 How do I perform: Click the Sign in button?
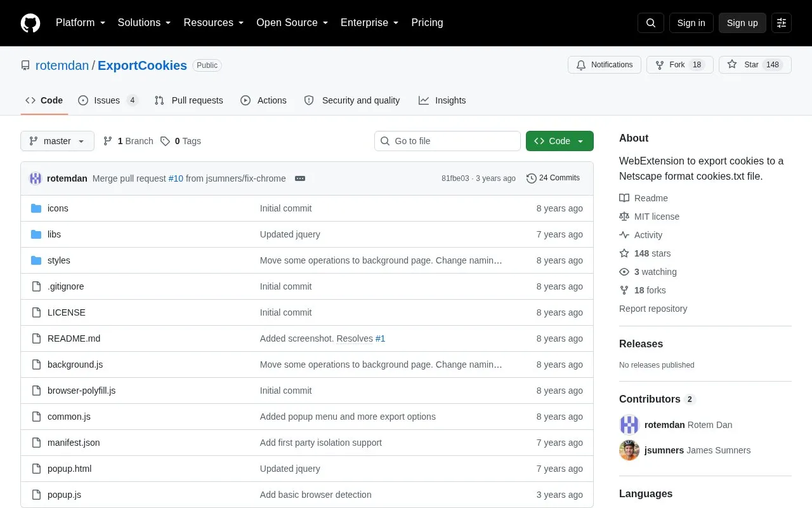tap(691, 23)
